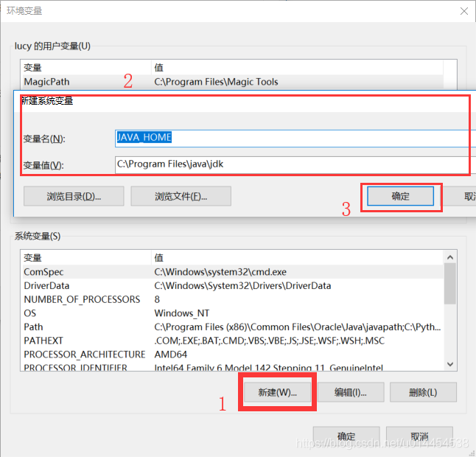Viewport: 476px width, 457px height.
Task: Select the ComSpec system variable row
Action: [233, 272]
